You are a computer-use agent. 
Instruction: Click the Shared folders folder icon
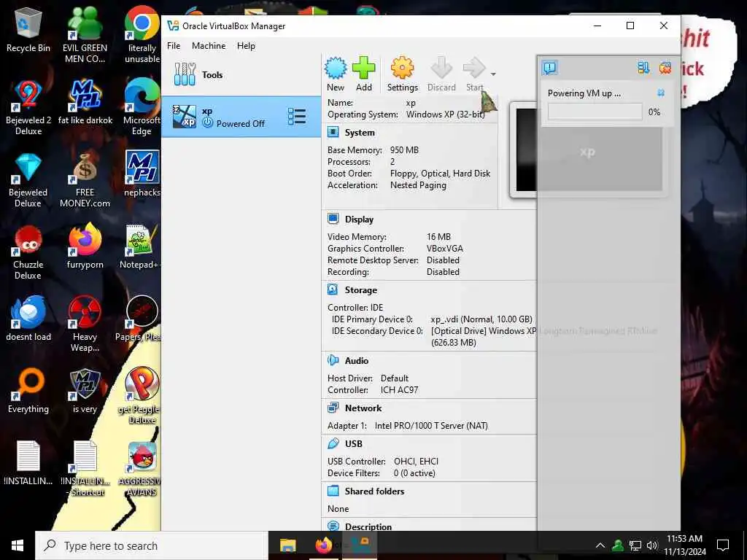click(x=333, y=491)
